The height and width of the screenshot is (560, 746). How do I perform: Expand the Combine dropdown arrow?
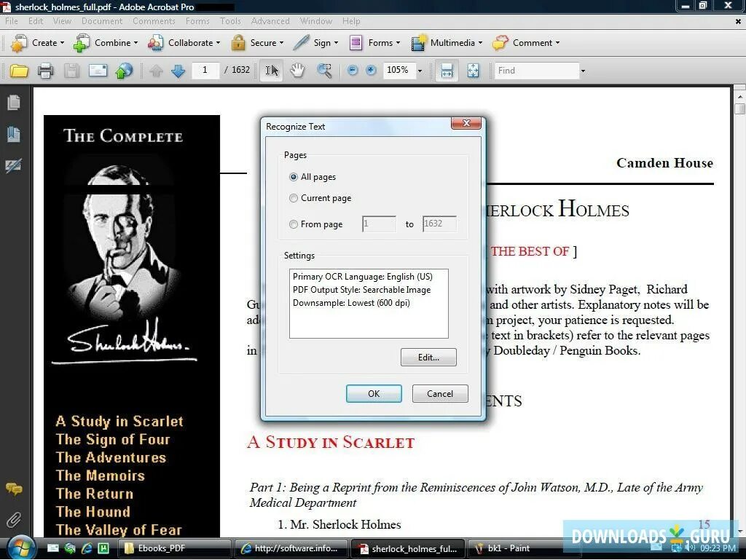136,43
